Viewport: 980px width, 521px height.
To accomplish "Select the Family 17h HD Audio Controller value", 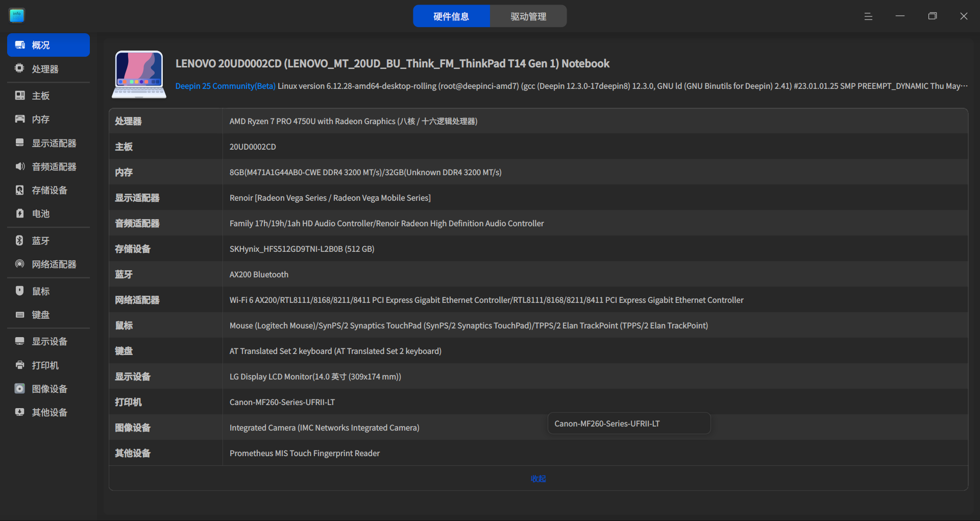I will pos(386,223).
